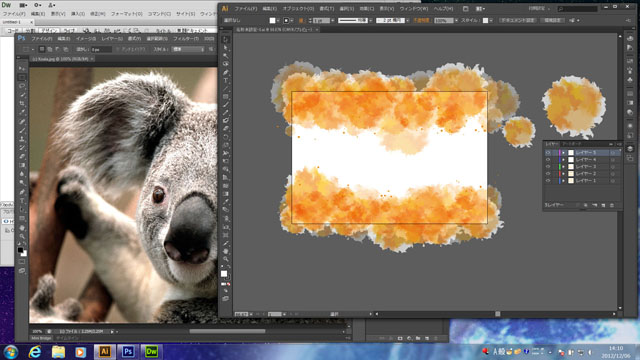
Task: Open Illustrator's ファイル(F) menu
Action: click(x=246, y=9)
